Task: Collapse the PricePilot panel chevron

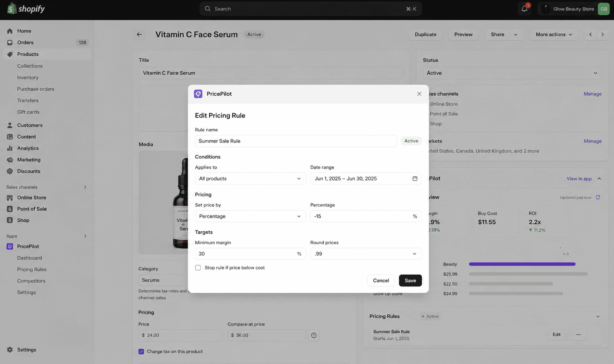Action: click(599, 179)
